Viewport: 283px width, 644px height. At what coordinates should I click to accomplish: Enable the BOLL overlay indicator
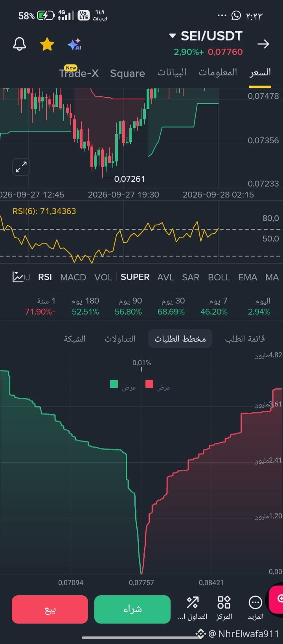click(219, 277)
